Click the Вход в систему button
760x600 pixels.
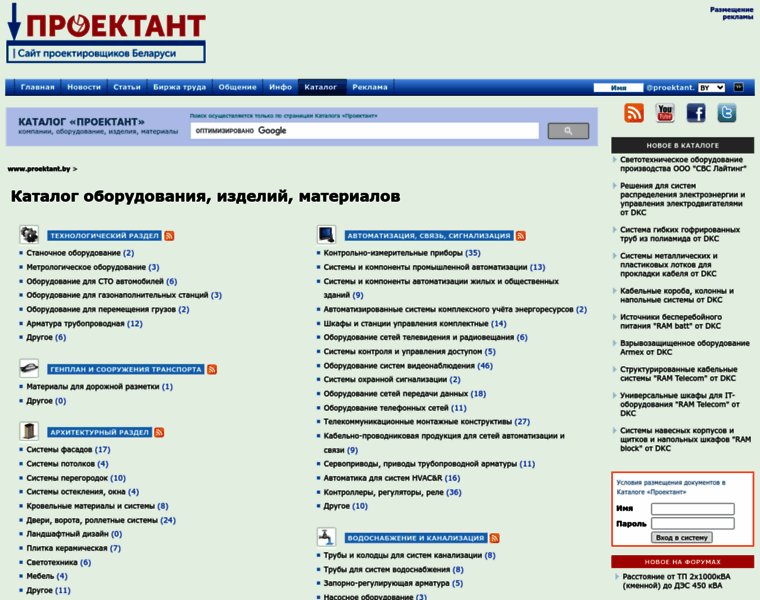(681, 538)
